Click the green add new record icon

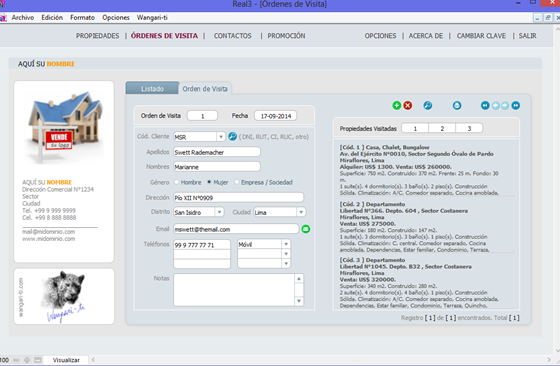tap(396, 105)
